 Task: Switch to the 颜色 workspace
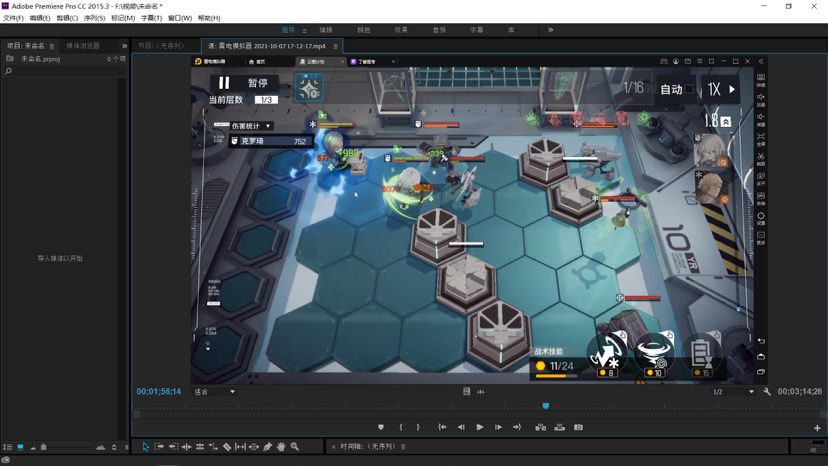(363, 30)
